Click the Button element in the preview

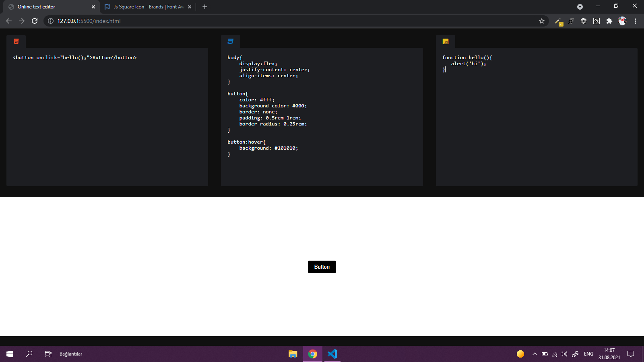pyautogui.click(x=322, y=267)
